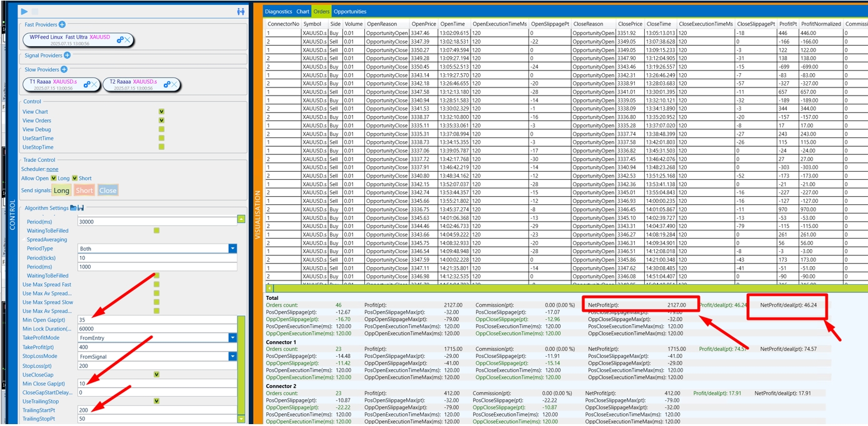The image size is (868, 426).
Task: Start the strategy with the play icon
Action: [24, 11]
